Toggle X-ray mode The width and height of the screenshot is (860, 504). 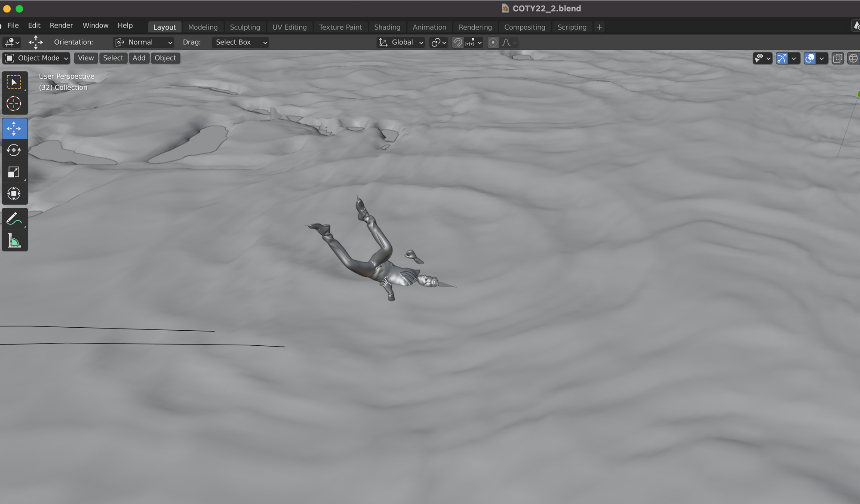[x=837, y=58]
